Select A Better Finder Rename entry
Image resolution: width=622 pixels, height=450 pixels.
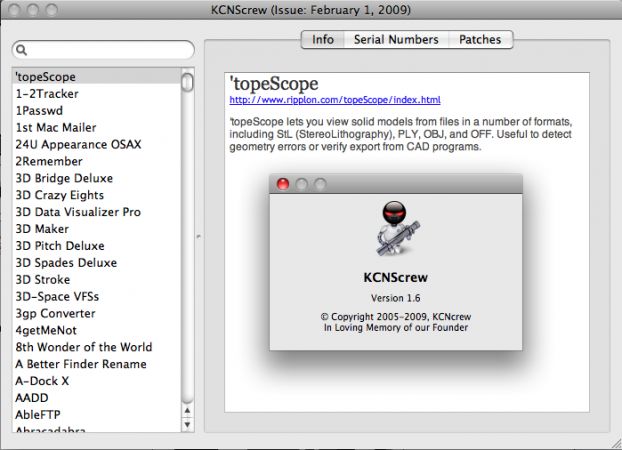tap(96, 364)
